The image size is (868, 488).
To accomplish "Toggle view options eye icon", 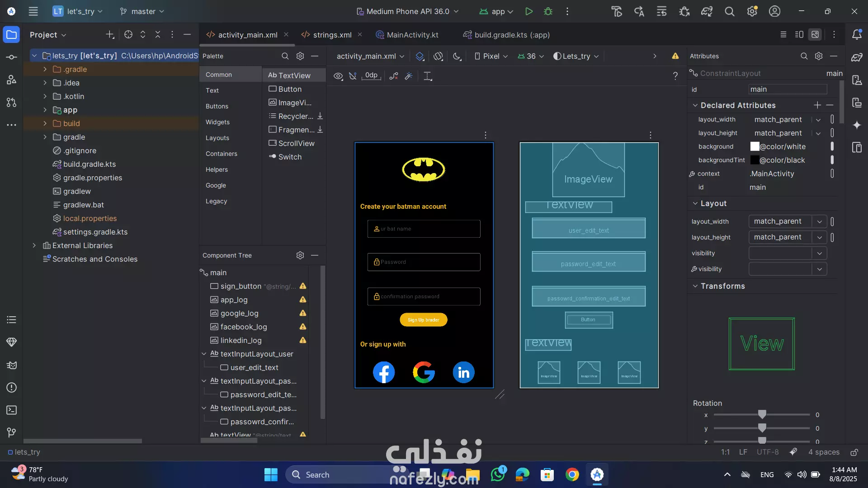I will tap(338, 76).
